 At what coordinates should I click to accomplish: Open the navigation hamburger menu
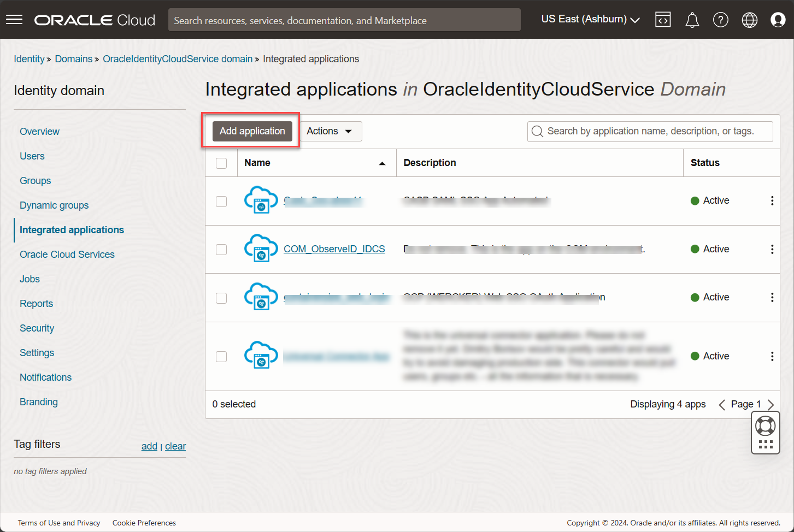14,19
